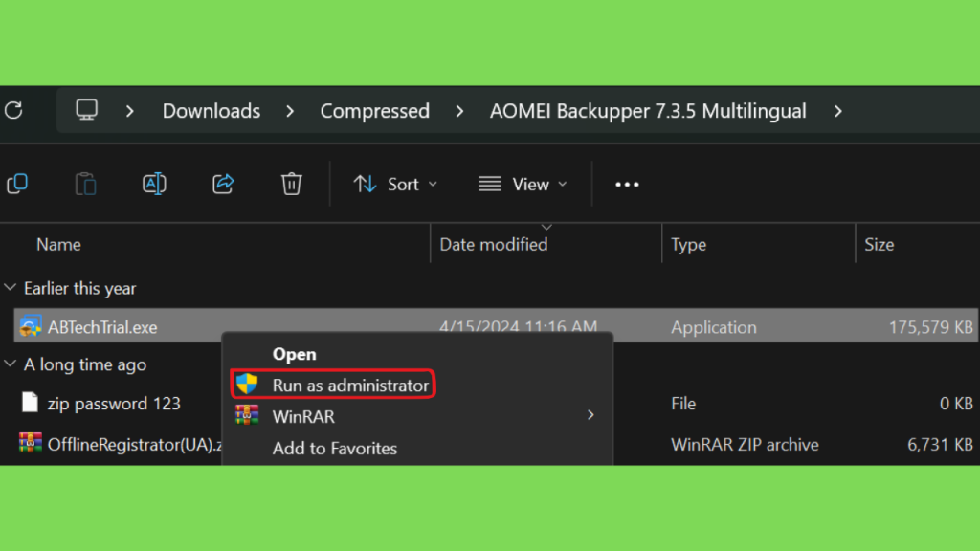Go to the Downloads breadcrumb
Screen dimensions: 980x551
pos(212,111)
